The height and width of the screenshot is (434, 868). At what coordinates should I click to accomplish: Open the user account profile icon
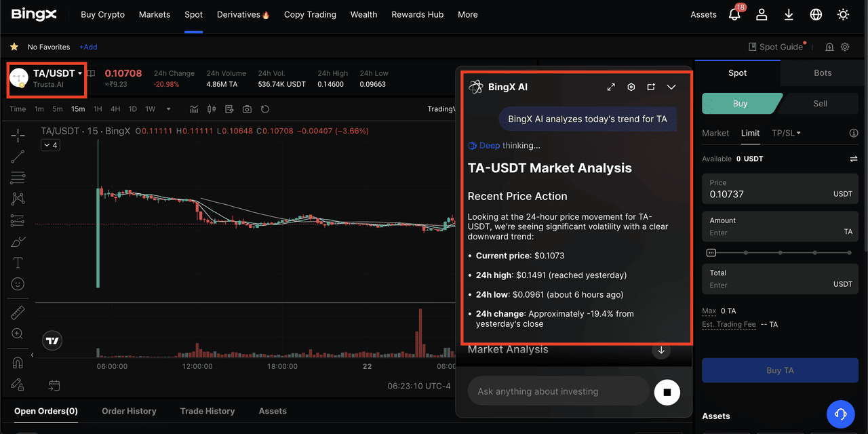[x=762, y=14]
